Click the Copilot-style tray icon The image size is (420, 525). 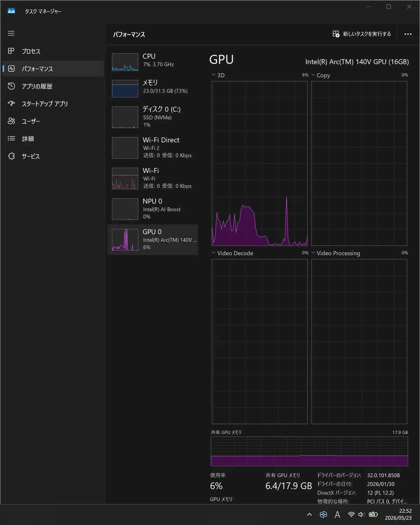point(323,514)
